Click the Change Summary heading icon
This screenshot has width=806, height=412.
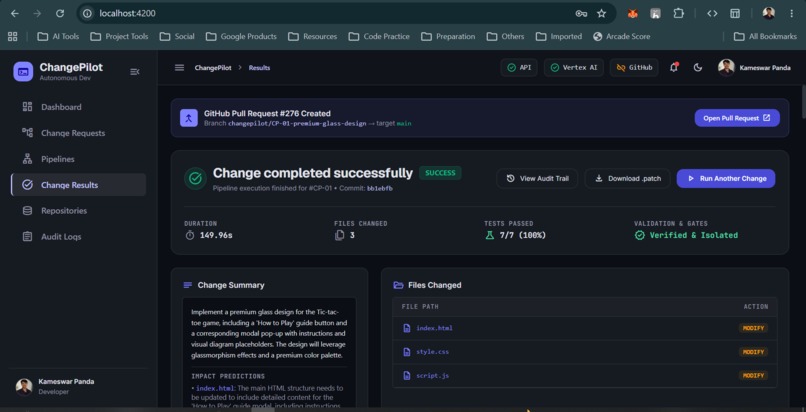188,285
